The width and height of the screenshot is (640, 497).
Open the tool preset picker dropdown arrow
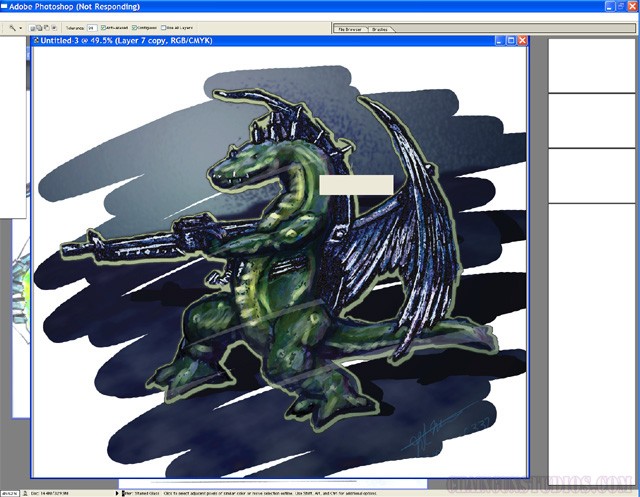[x=20, y=28]
